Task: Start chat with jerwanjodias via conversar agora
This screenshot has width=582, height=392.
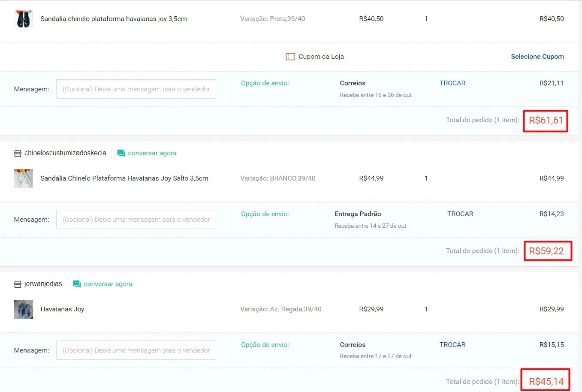Action: (108, 284)
